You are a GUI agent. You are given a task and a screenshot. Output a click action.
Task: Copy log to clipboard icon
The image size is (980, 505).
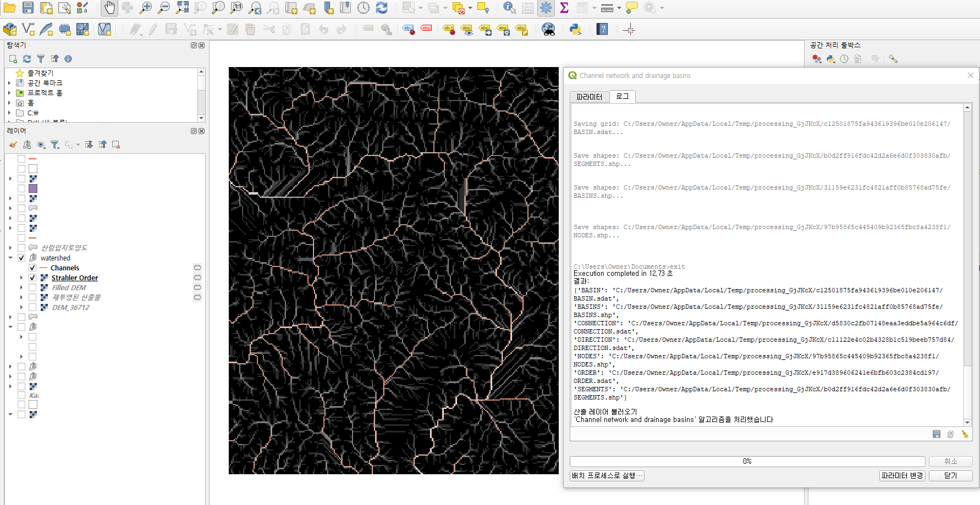point(950,434)
